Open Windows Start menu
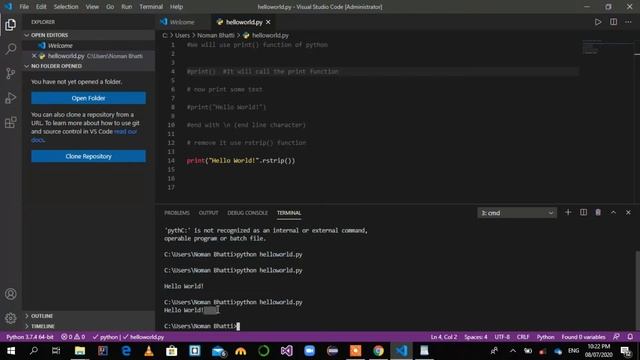640x360 pixels. click(11, 351)
